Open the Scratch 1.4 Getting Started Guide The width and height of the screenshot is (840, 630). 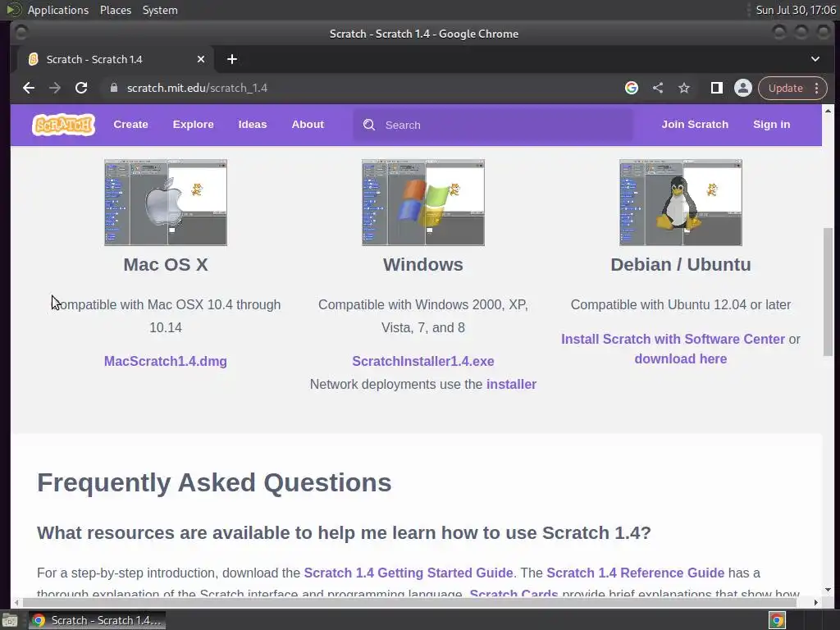pyautogui.click(x=409, y=573)
